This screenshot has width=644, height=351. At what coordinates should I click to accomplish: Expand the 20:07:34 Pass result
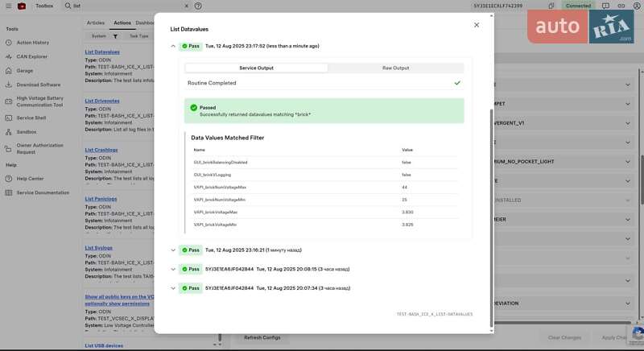click(x=173, y=287)
